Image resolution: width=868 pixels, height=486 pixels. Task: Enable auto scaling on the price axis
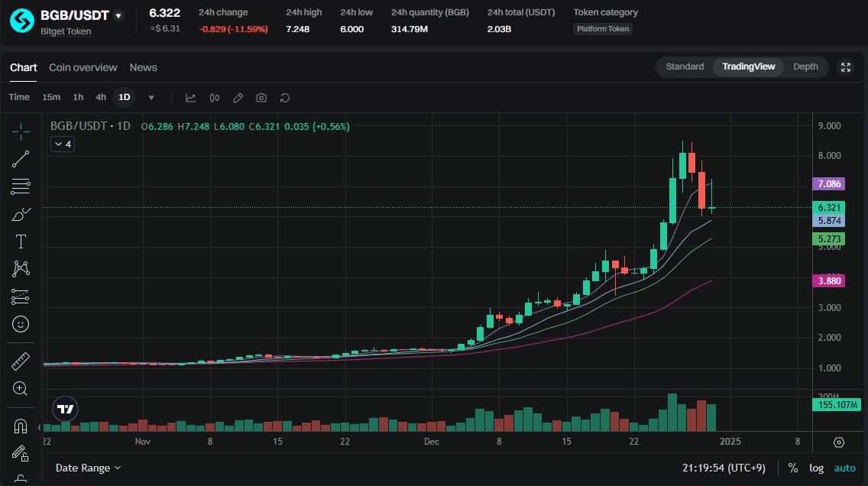844,468
